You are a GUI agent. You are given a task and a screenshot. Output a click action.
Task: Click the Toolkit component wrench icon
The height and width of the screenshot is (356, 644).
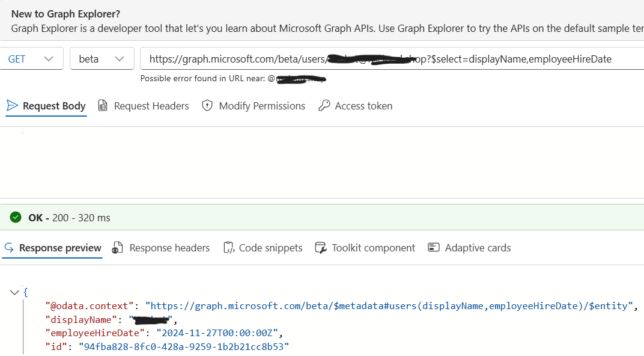click(321, 248)
